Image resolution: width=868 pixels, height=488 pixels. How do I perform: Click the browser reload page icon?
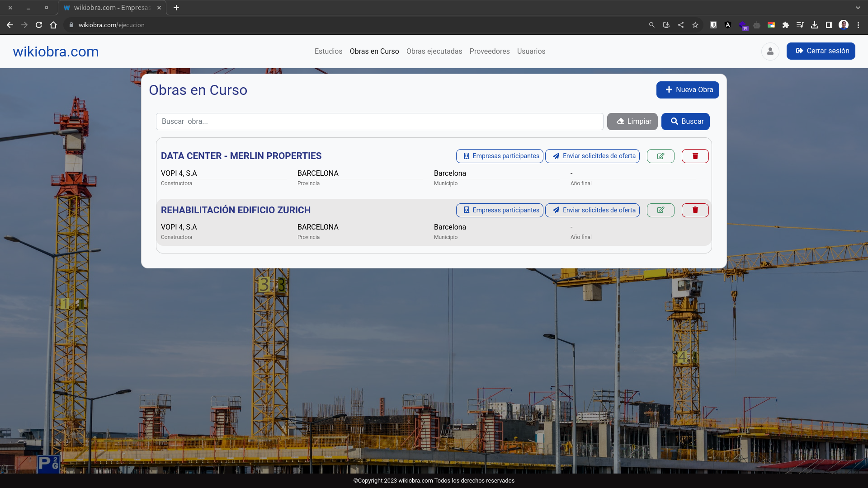[x=39, y=25]
